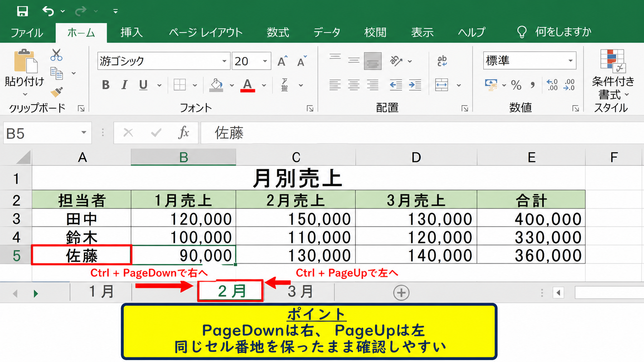Expand the underline style dropdown arrow

tap(159, 85)
